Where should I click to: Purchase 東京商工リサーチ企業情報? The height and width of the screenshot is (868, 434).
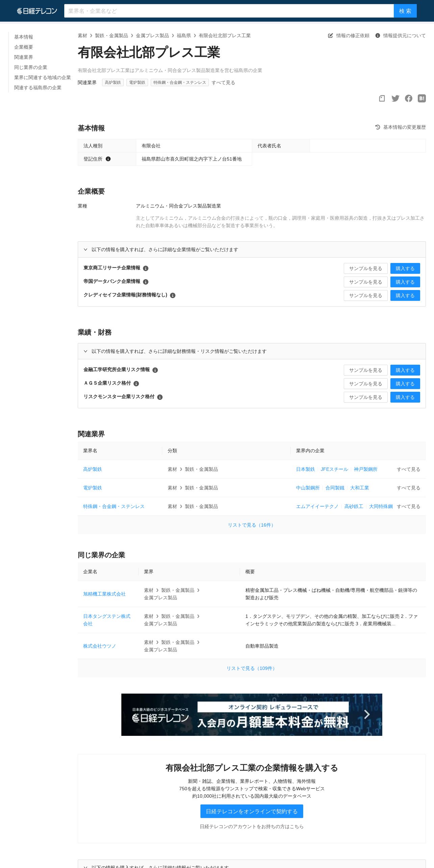point(405,268)
